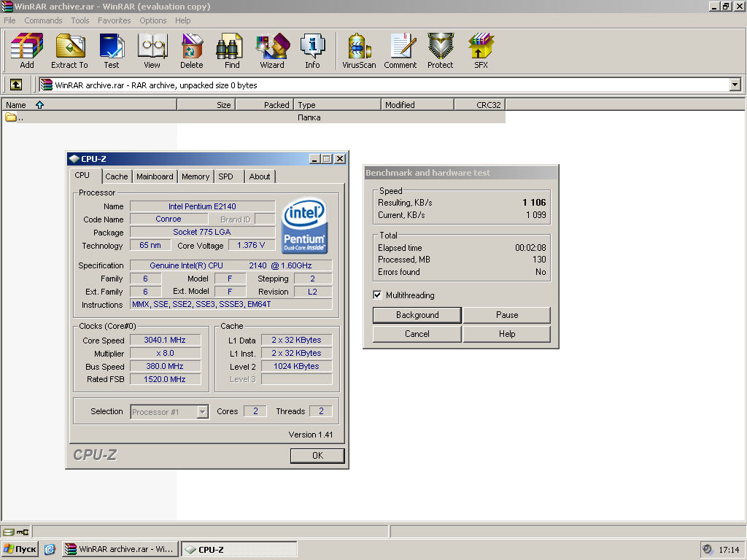Sort files by the Modified column
This screenshot has width=747, height=560.
click(418, 105)
